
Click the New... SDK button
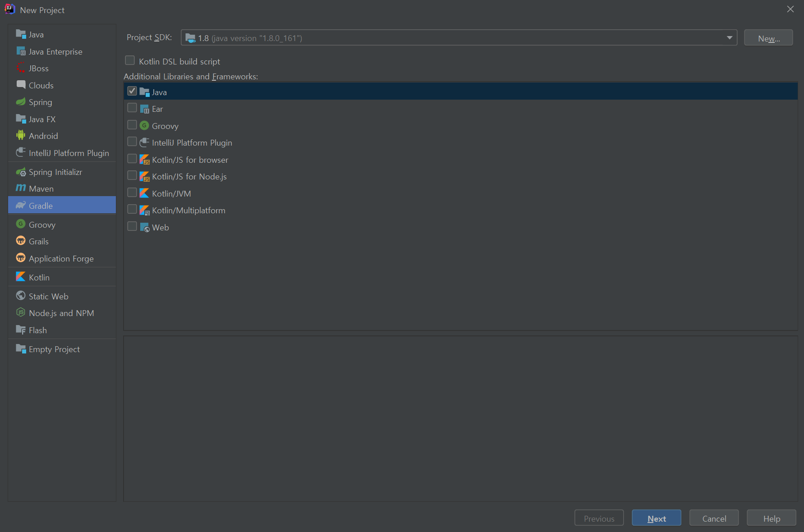768,38
